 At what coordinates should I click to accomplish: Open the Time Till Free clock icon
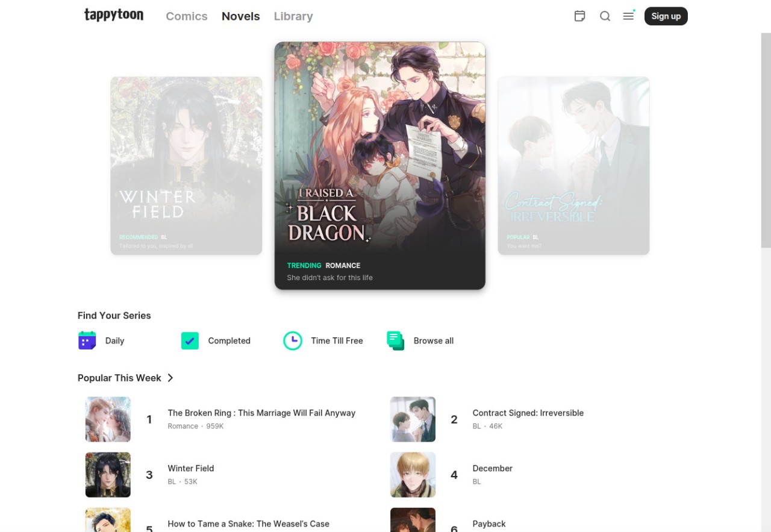pos(293,340)
